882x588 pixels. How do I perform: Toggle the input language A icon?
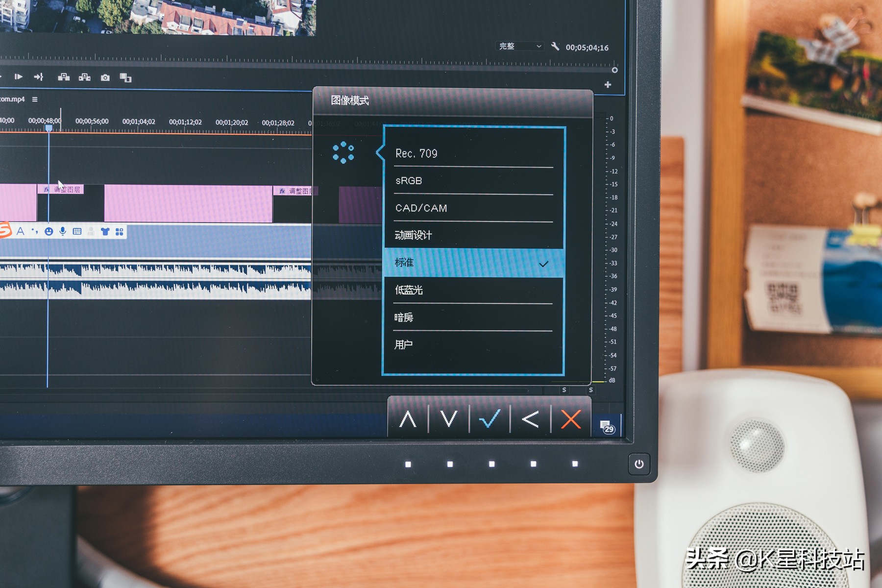[21, 231]
